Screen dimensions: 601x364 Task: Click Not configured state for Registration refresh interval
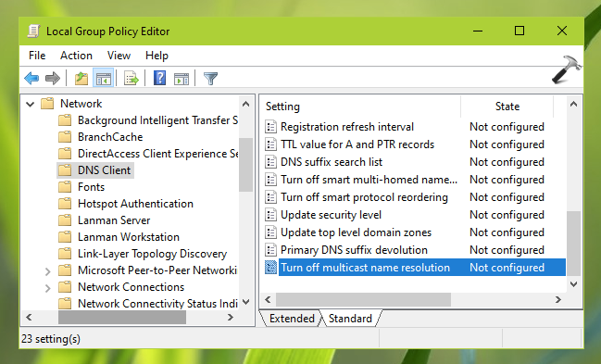coord(507,127)
